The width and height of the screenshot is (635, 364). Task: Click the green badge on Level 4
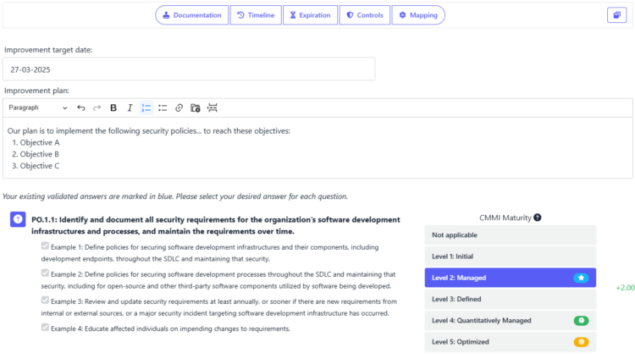(x=581, y=320)
